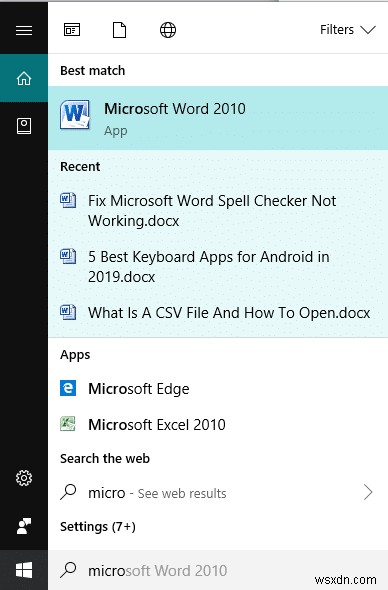
Task: Click the docx icon beside CSV File document
Action: pos(68,312)
